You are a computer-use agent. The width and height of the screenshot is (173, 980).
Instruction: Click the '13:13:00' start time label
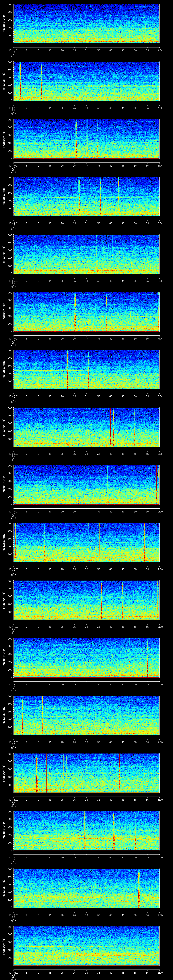[13, 742]
